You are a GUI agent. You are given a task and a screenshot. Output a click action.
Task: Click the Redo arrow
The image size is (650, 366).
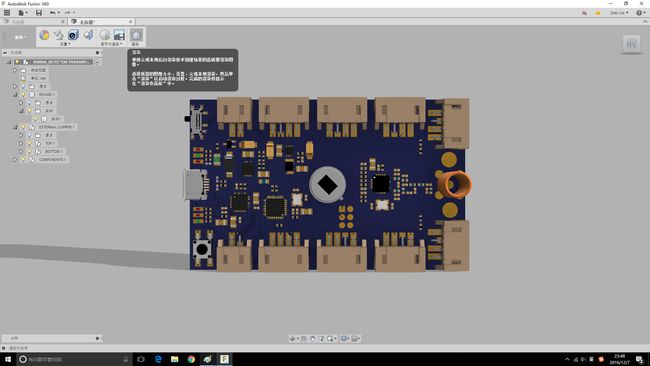click(67, 13)
